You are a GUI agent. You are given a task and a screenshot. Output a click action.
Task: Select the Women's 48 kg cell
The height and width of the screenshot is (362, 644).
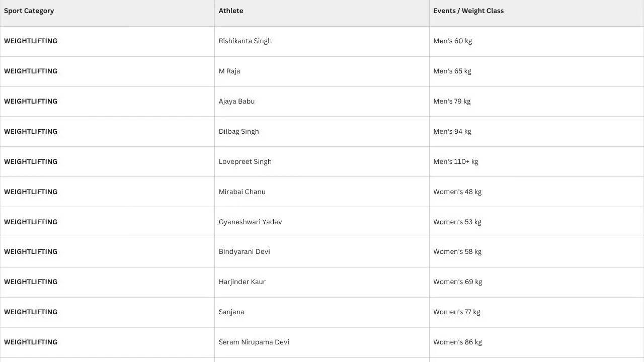pos(536,192)
